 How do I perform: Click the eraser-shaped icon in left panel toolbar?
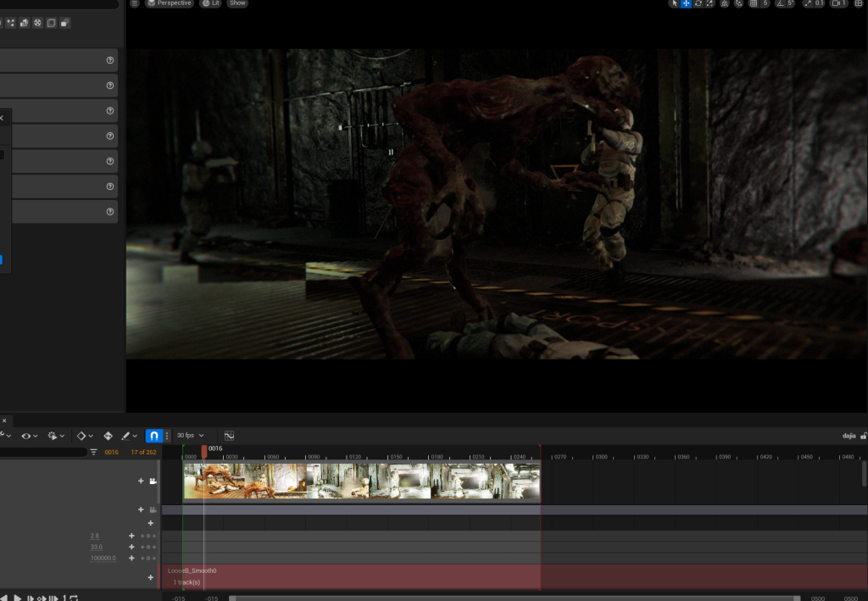[x=64, y=23]
